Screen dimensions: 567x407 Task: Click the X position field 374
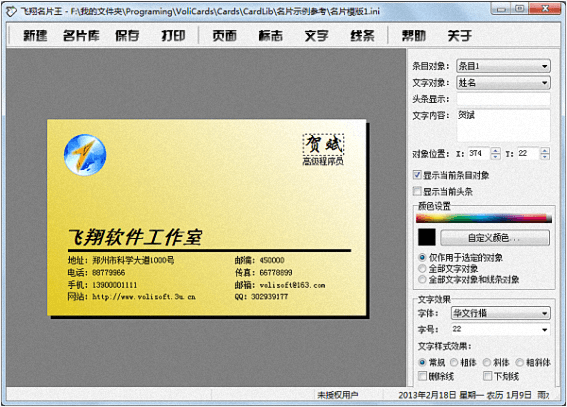(479, 154)
